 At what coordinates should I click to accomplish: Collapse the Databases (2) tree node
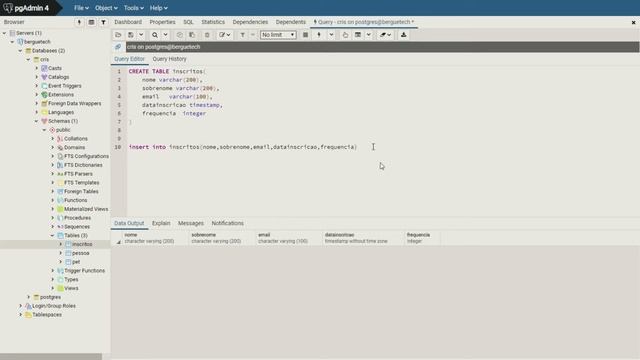pyautogui.click(x=20, y=51)
